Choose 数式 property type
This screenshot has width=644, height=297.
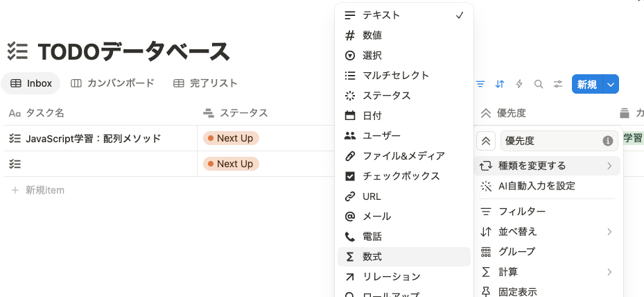click(x=403, y=257)
